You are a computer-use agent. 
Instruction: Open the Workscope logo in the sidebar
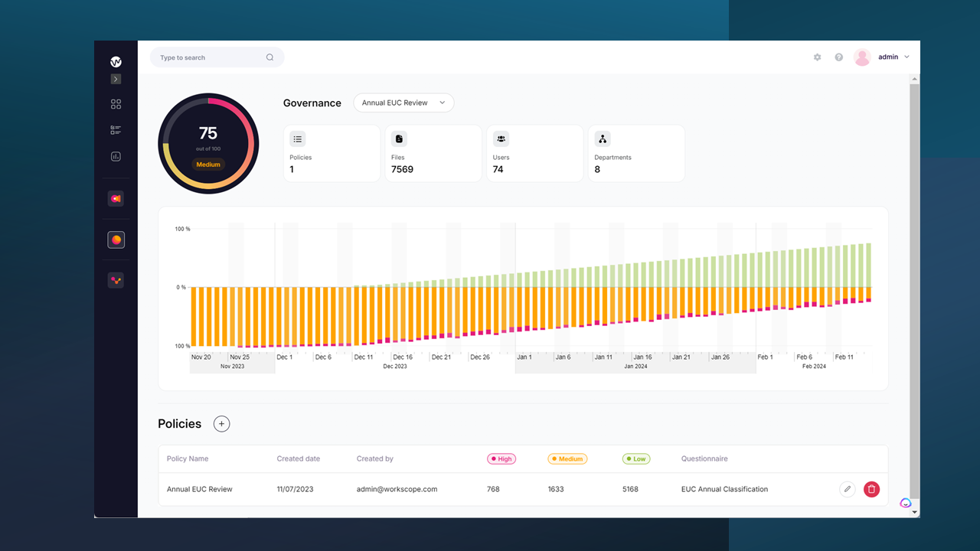(115, 62)
